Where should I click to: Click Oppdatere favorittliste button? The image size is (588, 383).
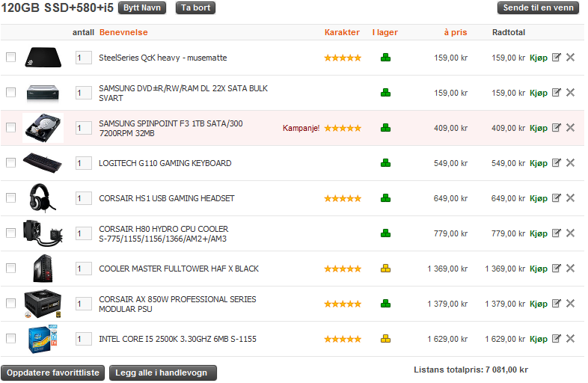point(53,373)
